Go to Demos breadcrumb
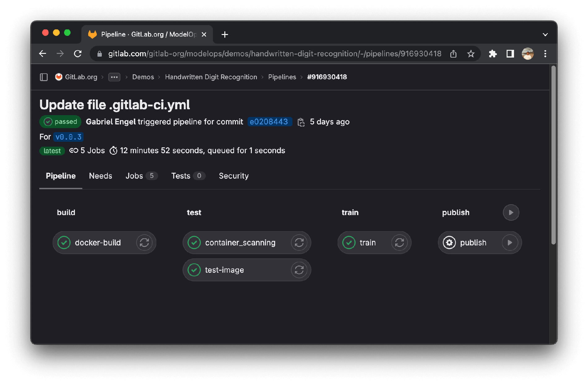The height and width of the screenshot is (385, 588). point(143,77)
